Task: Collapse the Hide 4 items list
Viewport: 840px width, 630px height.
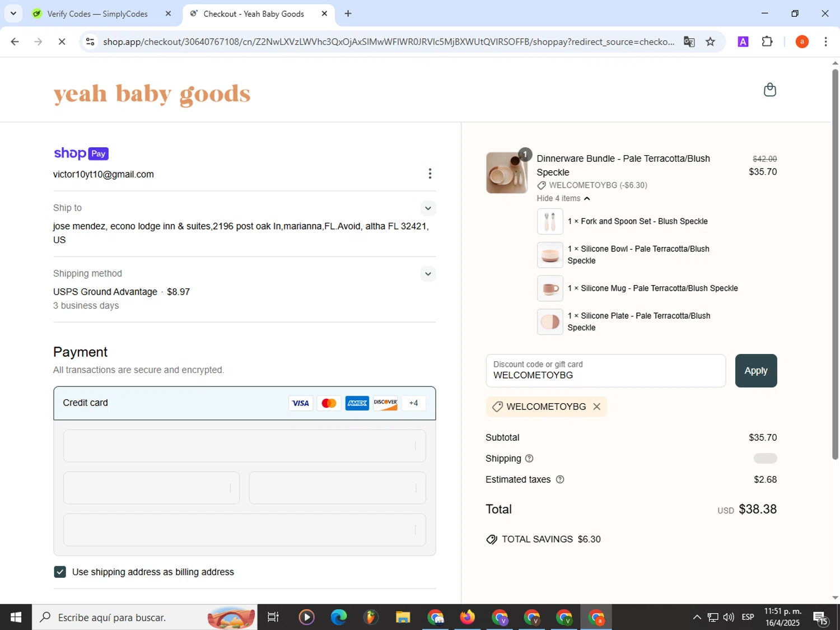Action: tap(563, 198)
